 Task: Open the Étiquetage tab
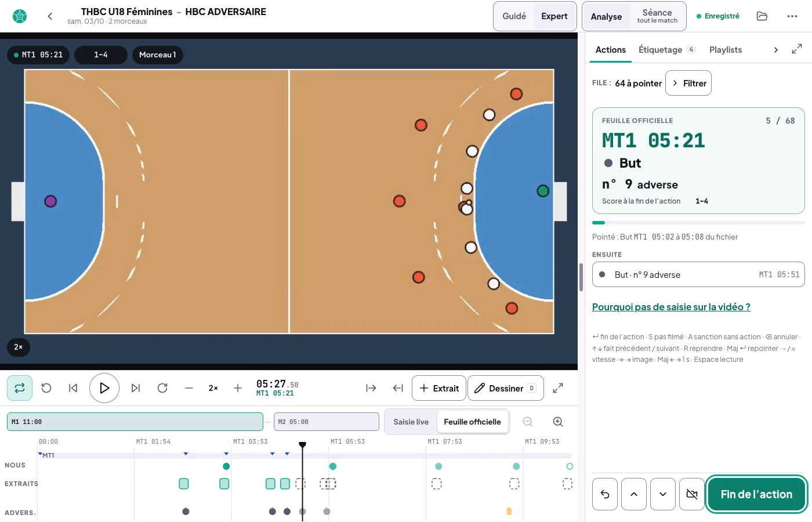coord(667,50)
